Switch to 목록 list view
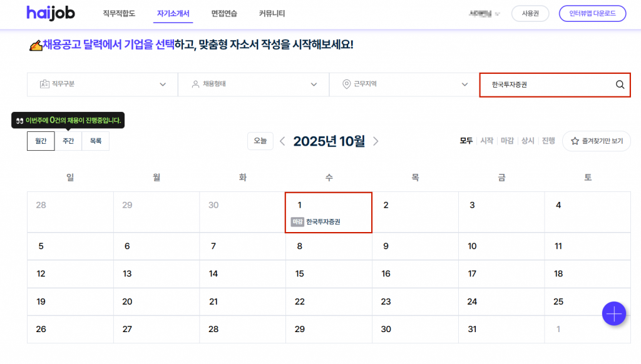The width and height of the screenshot is (641, 364). [x=96, y=141]
